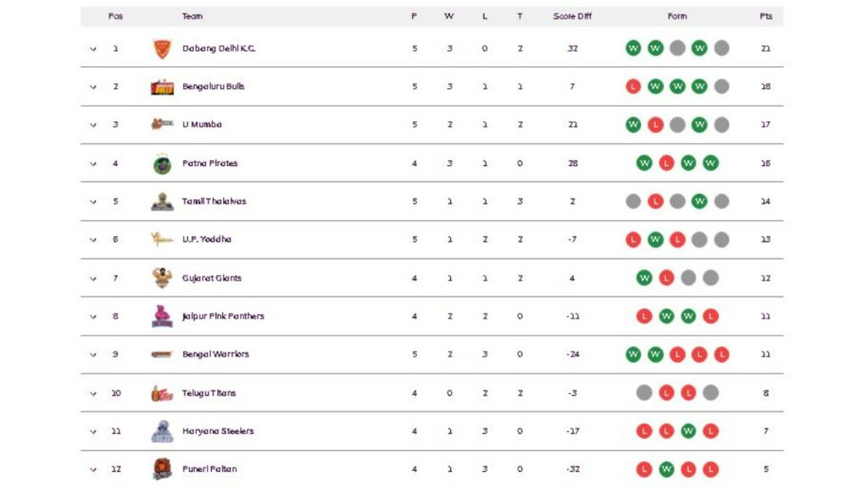This screenshot has width=868, height=488.
Task: Click the first W form circle for Dabang Delhi
Action: (632, 48)
